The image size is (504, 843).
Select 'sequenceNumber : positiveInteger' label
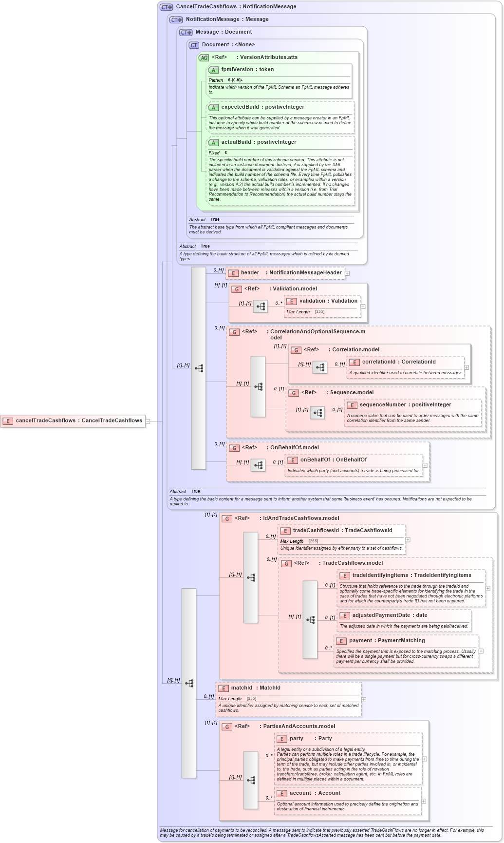[405, 405]
